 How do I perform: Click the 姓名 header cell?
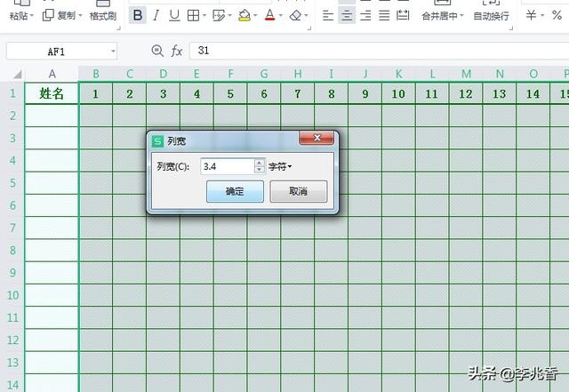pos(52,93)
